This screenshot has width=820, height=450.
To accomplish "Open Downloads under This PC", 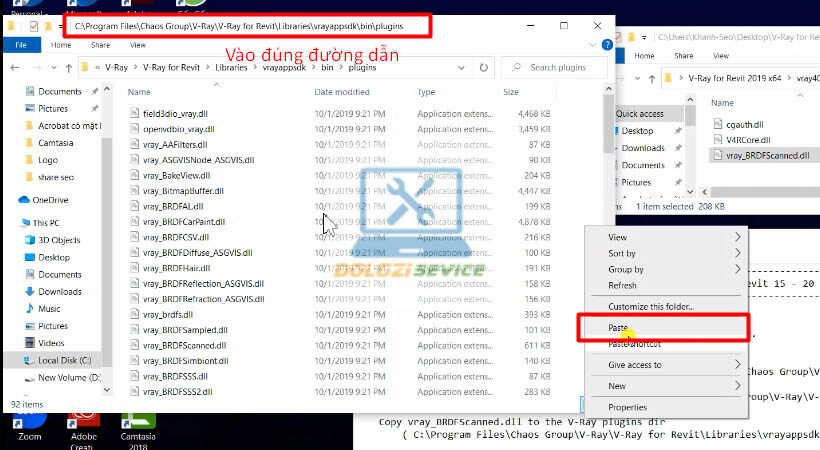I will (60, 292).
